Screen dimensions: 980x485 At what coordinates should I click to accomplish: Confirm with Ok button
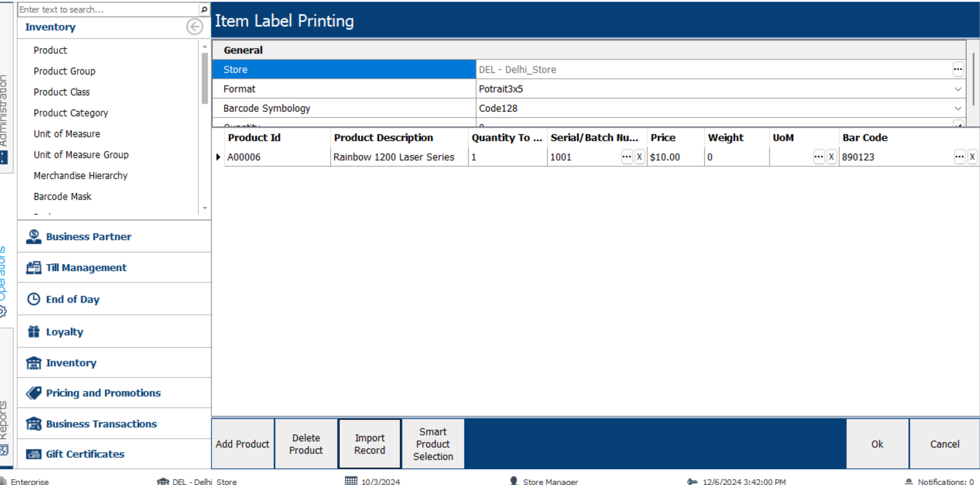[x=877, y=444]
